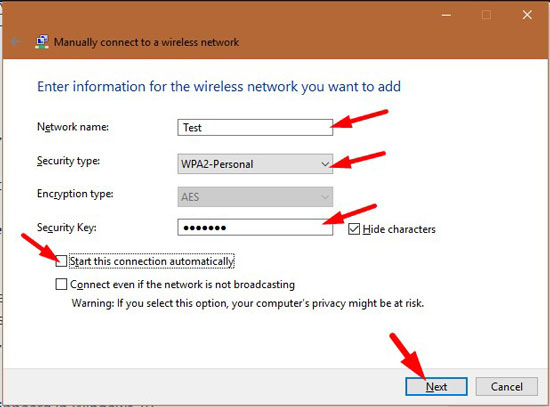Viewport: 550px width, 407px height.
Task: Click the Network name label
Action: [73, 127]
